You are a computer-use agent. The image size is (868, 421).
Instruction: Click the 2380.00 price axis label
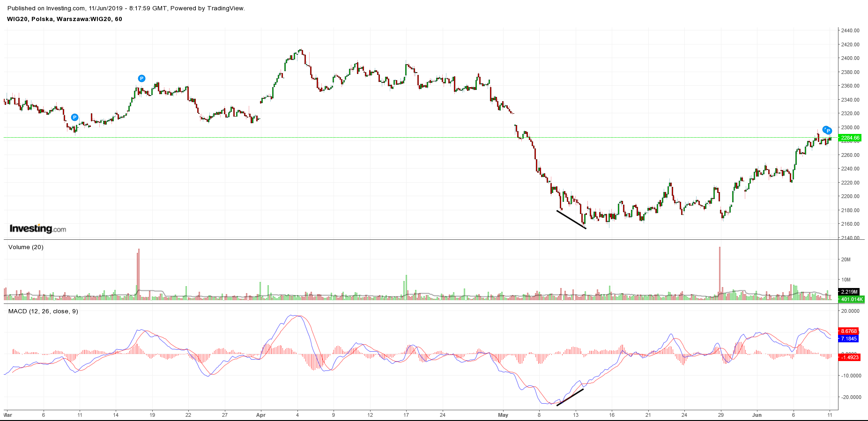[x=850, y=72]
